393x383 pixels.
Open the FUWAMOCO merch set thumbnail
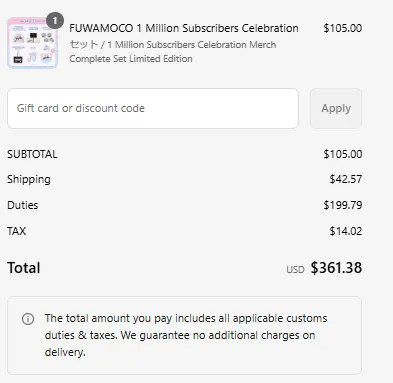pos(33,43)
